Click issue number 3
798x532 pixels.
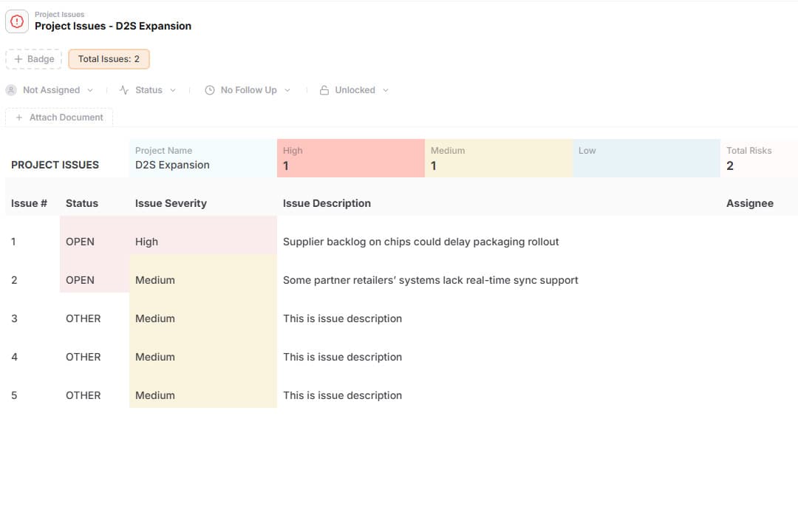coord(14,318)
